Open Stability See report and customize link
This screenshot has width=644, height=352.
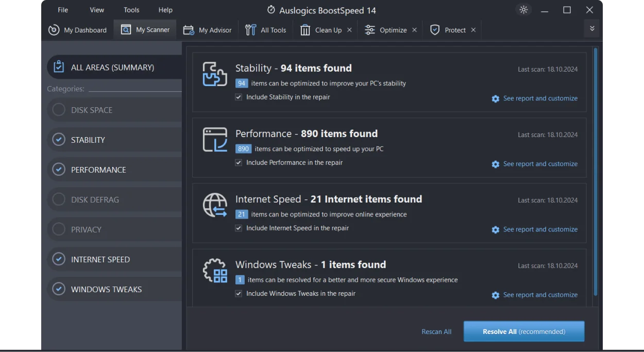pyautogui.click(x=540, y=98)
